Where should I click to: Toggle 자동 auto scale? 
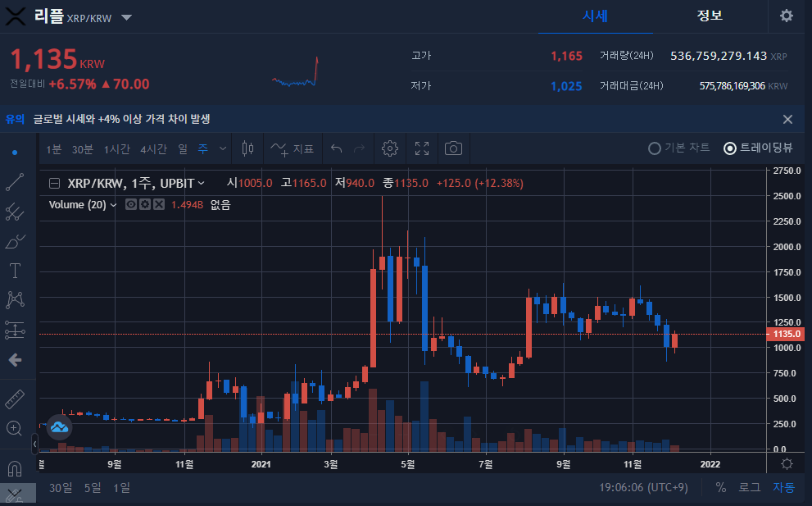click(783, 488)
